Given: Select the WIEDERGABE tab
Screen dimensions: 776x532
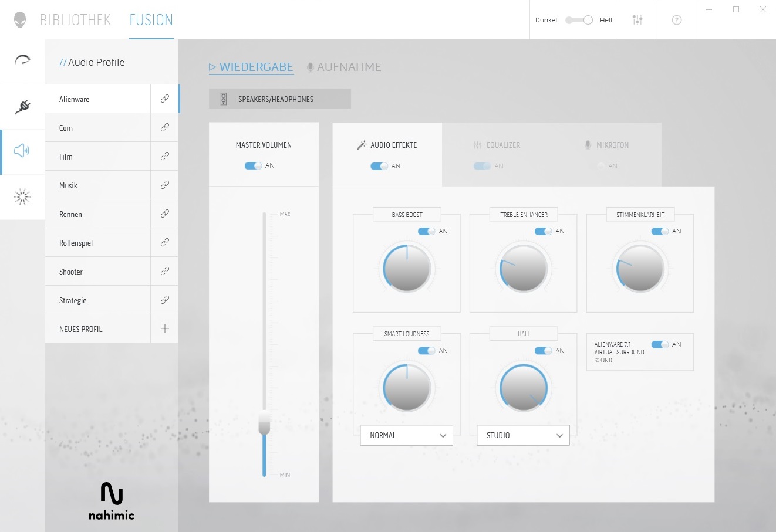Looking at the screenshot, I should [251, 67].
